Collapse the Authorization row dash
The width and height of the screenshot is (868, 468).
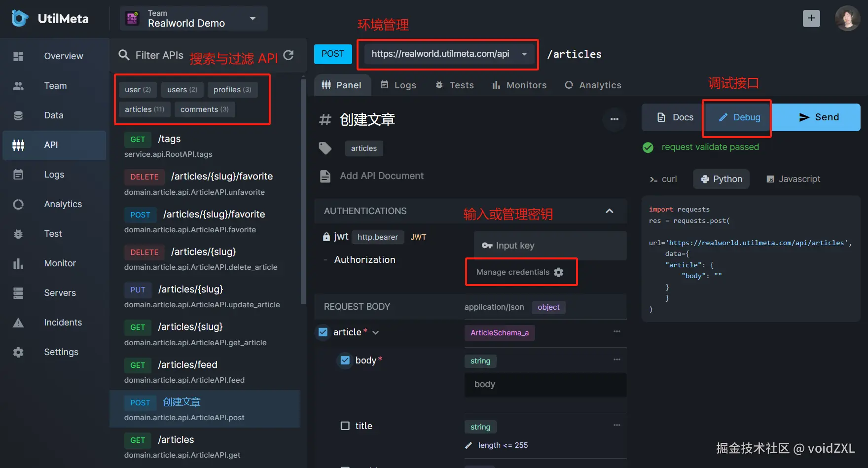click(x=325, y=260)
